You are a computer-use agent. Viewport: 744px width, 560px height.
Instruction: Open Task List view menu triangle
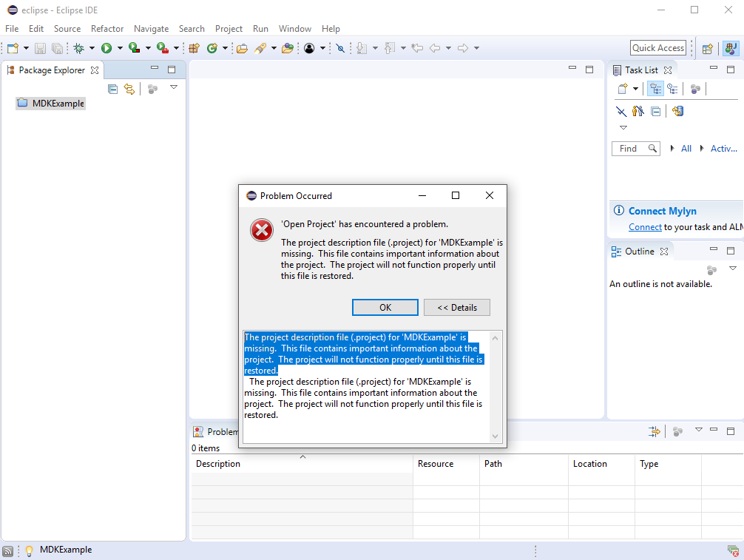coord(623,128)
